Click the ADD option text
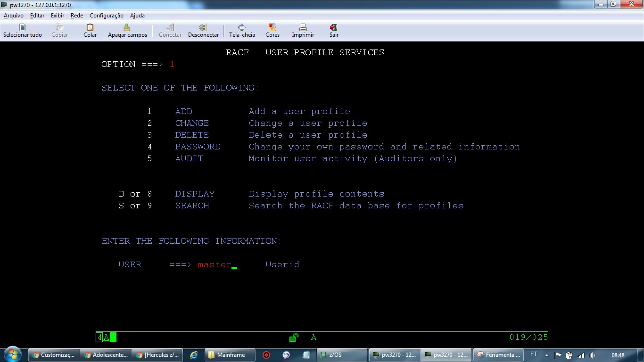This screenshot has height=362, width=644. click(x=184, y=111)
